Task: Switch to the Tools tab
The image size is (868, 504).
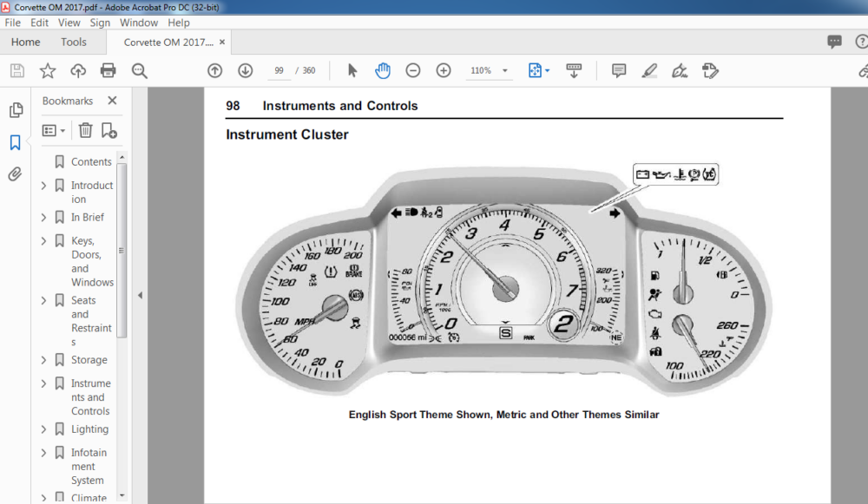Action: pyautogui.click(x=74, y=42)
